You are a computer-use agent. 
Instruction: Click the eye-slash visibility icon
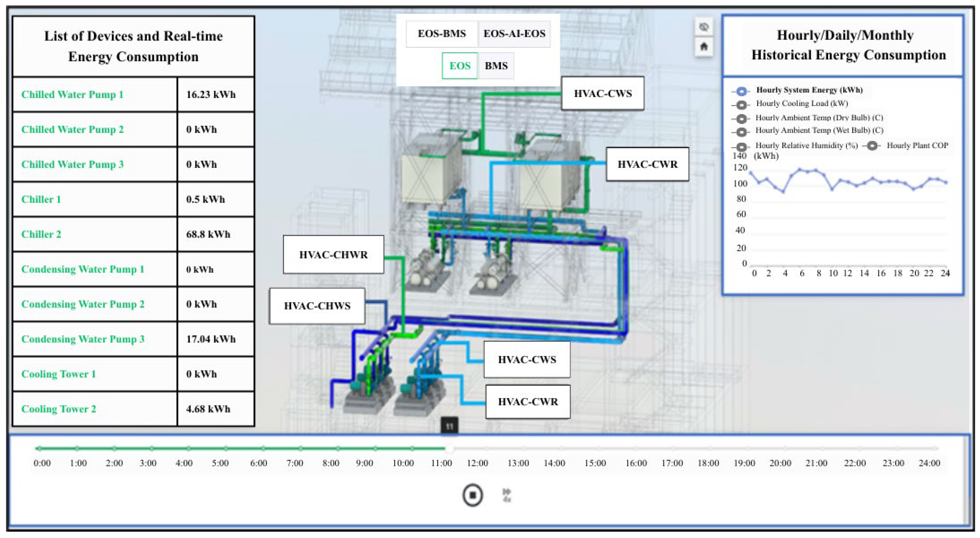[704, 27]
